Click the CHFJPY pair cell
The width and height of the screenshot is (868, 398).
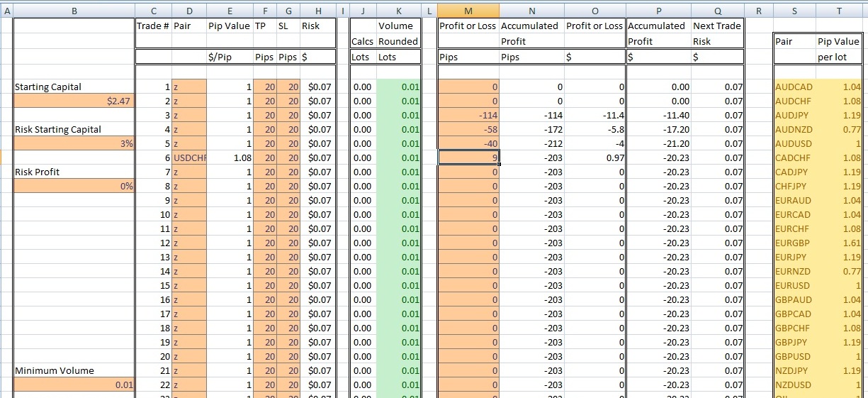(795, 186)
